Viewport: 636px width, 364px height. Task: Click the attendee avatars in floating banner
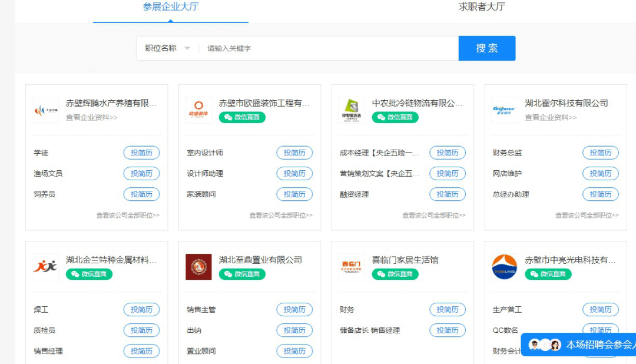[545, 345]
